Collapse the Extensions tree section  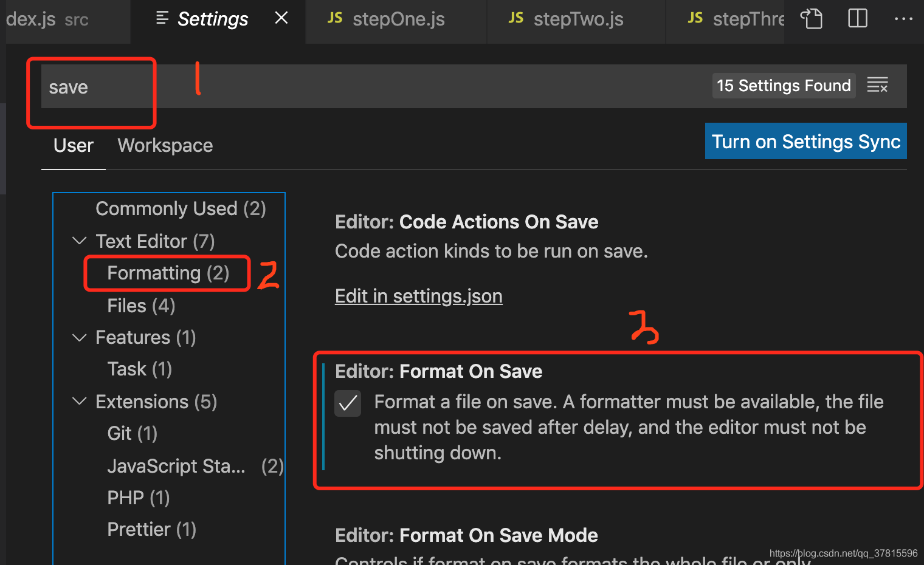[79, 402]
